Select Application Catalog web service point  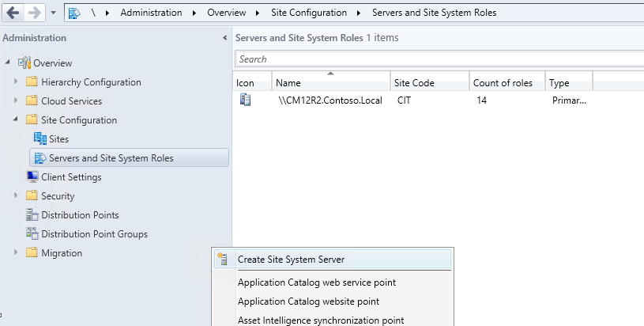[x=316, y=282]
